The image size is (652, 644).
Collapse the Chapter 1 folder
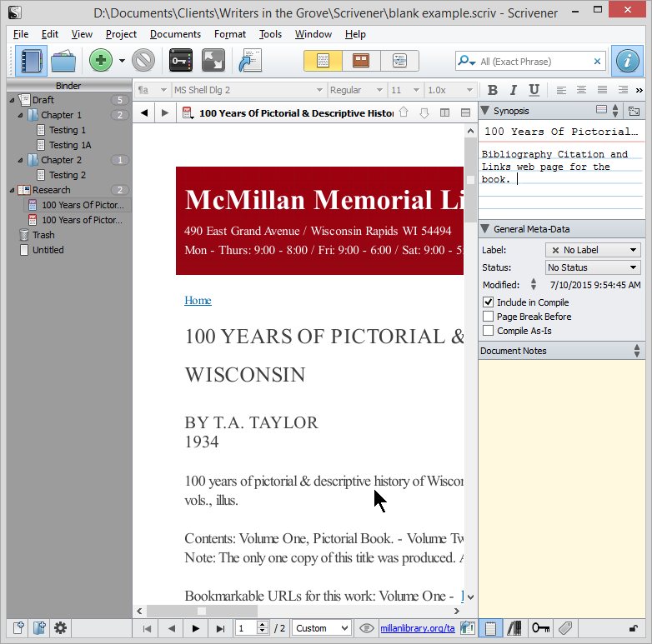pyautogui.click(x=21, y=115)
